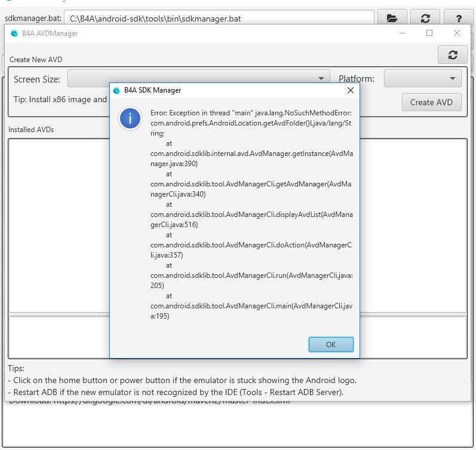
Task: Click the open-folder browse icon in SDK Manager
Action: 392,19
